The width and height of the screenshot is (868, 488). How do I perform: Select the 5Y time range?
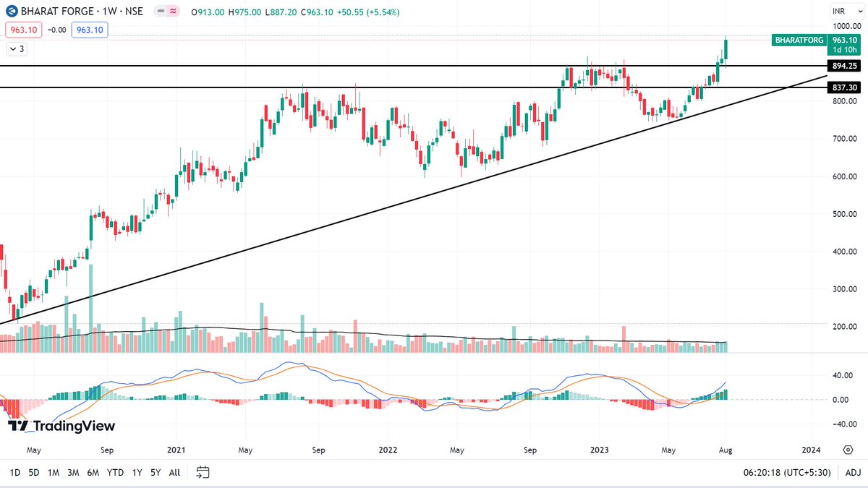point(156,472)
